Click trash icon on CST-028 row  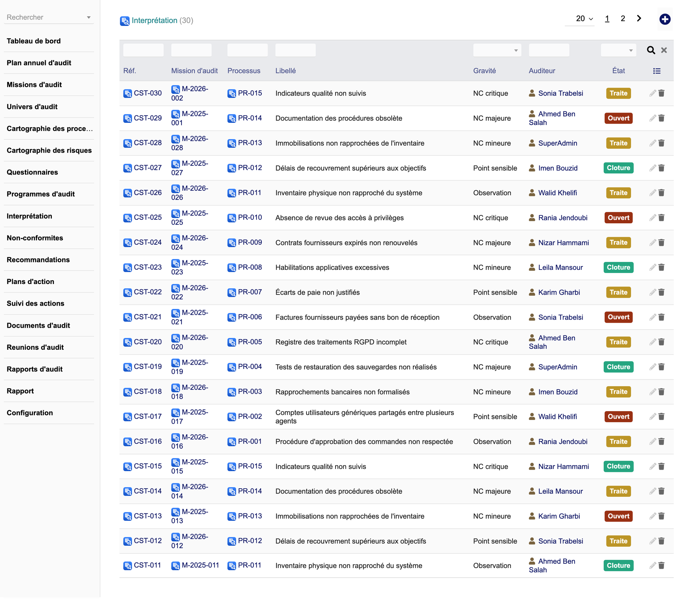661,143
